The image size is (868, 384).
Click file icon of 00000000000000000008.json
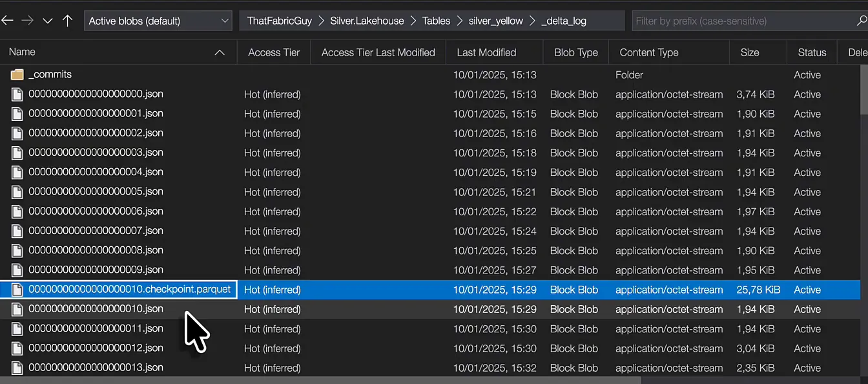click(x=17, y=250)
